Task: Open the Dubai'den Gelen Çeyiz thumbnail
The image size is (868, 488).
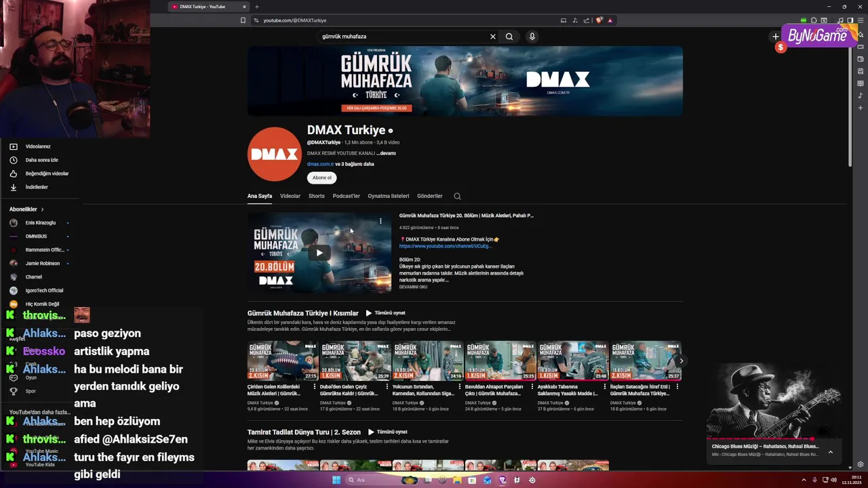Action: coord(355,361)
